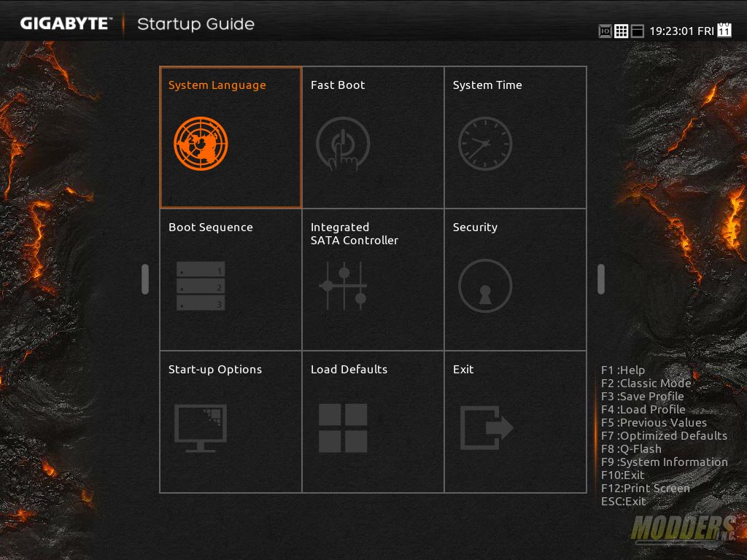Click the clock time display in header

click(670, 31)
